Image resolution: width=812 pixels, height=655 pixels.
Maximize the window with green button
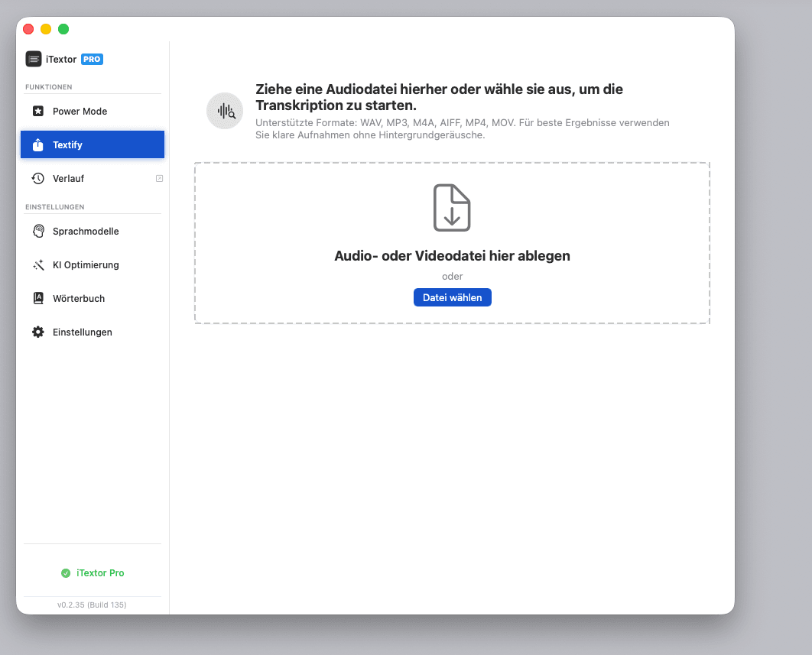(x=63, y=29)
